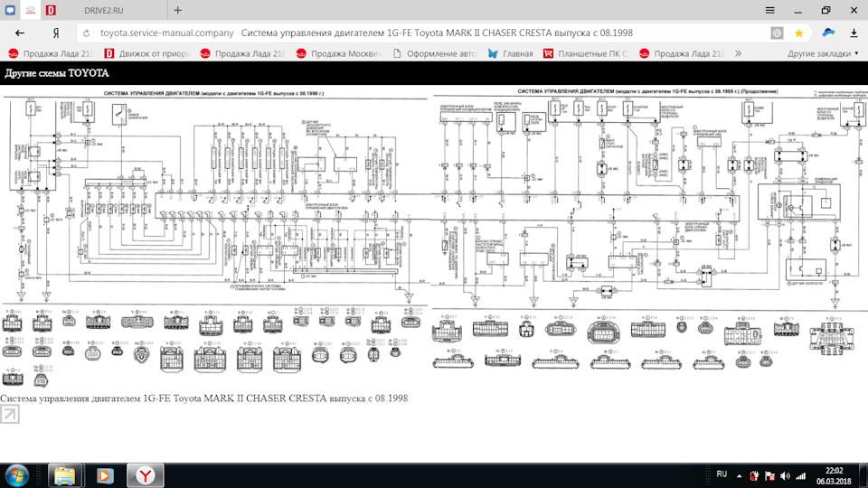The height and width of the screenshot is (488, 868).
Task: Open 'Движок от приоры' bookmark
Action: point(146,53)
